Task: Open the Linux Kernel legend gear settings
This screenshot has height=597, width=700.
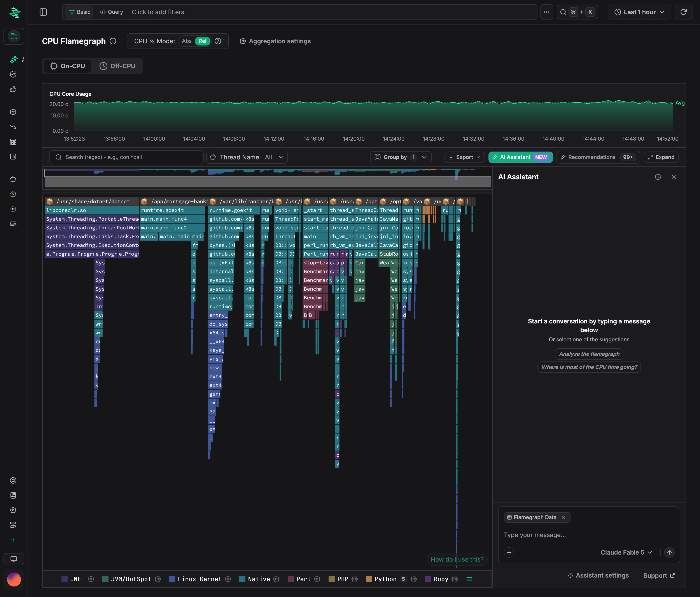Action: tap(228, 579)
